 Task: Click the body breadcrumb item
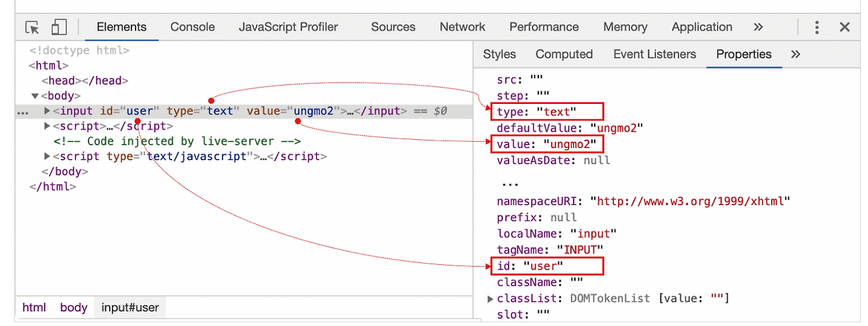[x=73, y=308]
